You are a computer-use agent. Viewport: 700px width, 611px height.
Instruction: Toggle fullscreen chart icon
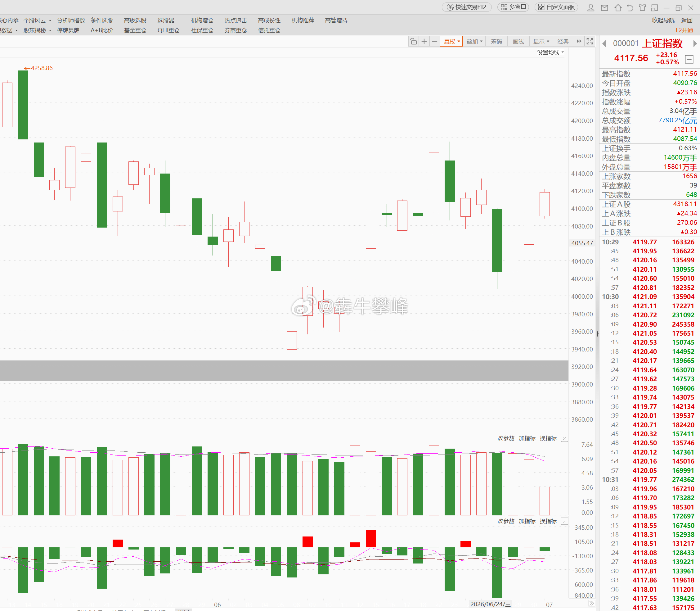tap(590, 41)
